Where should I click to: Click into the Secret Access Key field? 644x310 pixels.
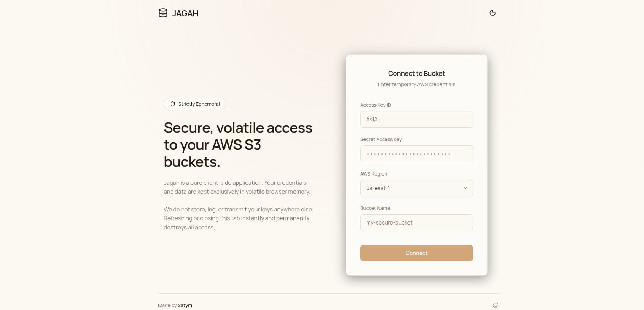tap(416, 154)
